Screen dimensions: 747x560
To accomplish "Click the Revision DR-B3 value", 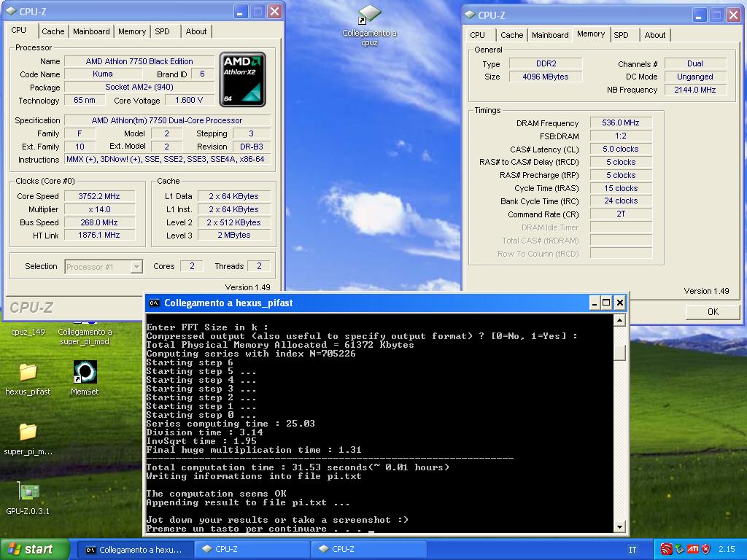I will (252, 147).
